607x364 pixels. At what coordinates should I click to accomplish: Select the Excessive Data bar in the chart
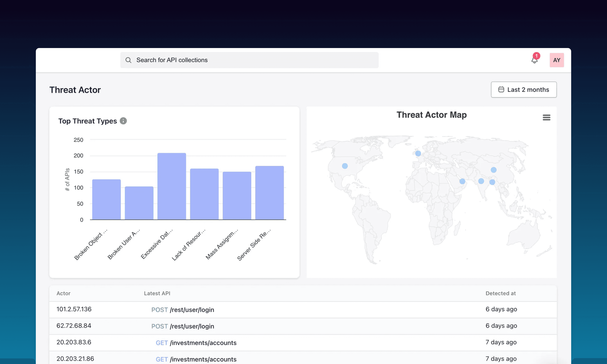(x=172, y=186)
